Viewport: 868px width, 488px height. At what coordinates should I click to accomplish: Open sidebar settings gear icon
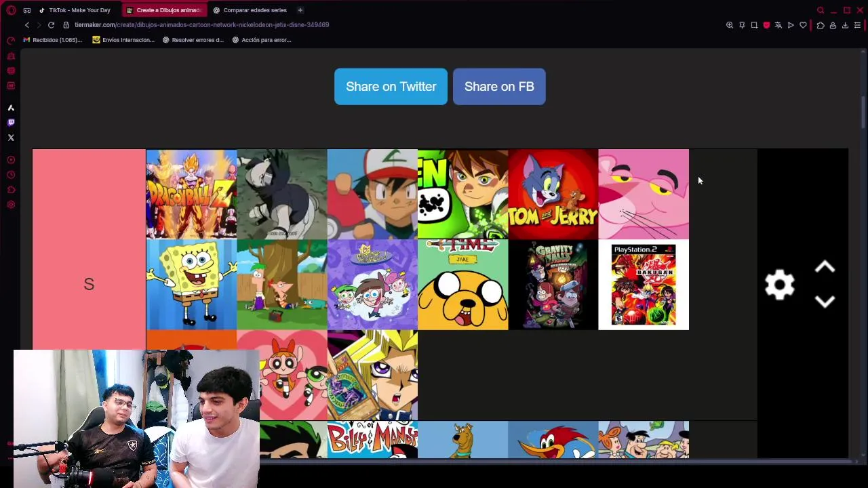tap(11, 205)
